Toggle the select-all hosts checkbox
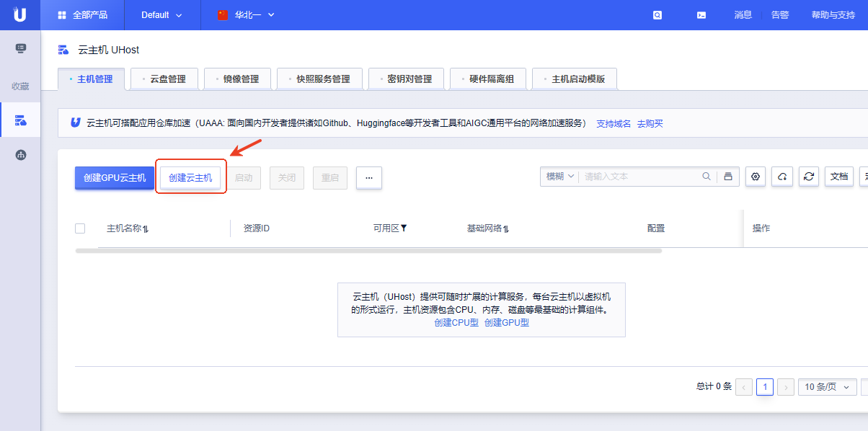868x431 pixels. coord(80,228)
